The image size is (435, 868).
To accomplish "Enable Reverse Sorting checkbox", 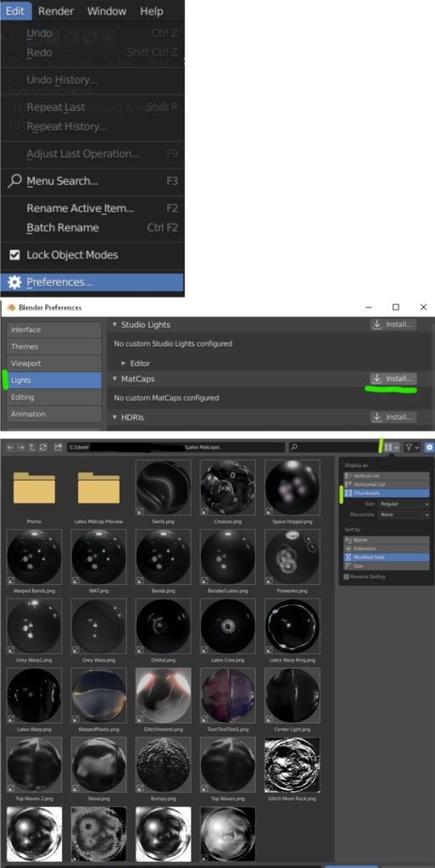I will click(347, 576).
